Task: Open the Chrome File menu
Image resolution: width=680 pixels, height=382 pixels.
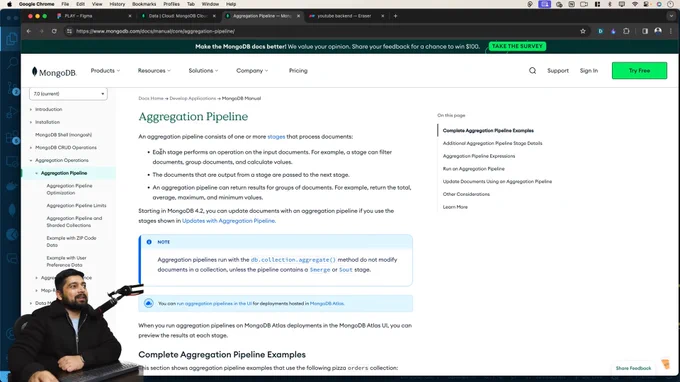Action: tap(65, 4)
